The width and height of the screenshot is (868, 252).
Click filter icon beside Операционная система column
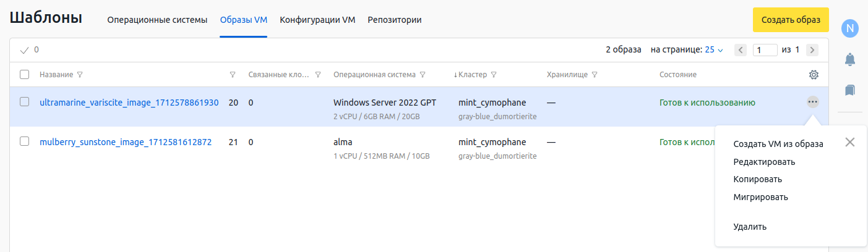422,75
